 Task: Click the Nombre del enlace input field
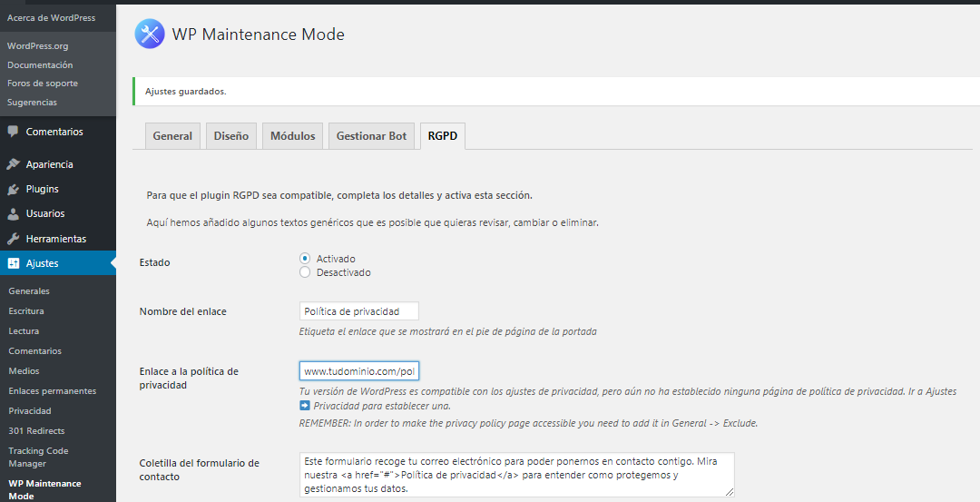coord(358,310)
